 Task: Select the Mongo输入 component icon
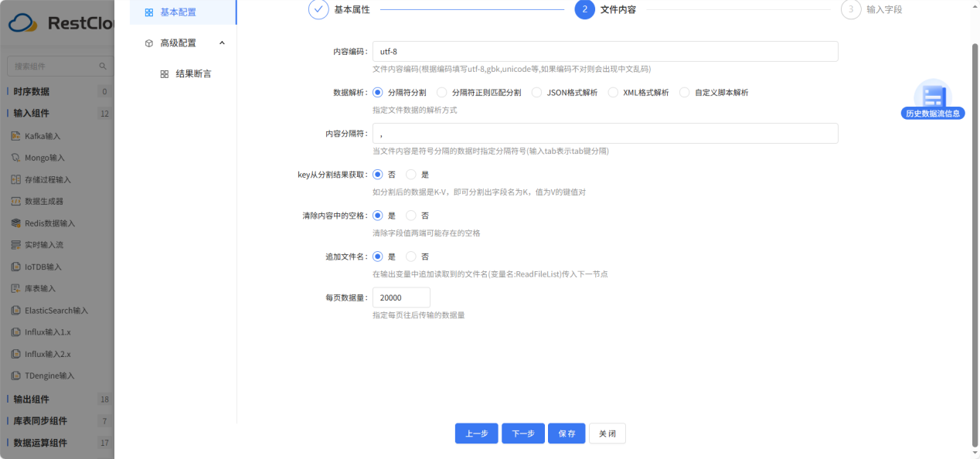tap(16, 158)
